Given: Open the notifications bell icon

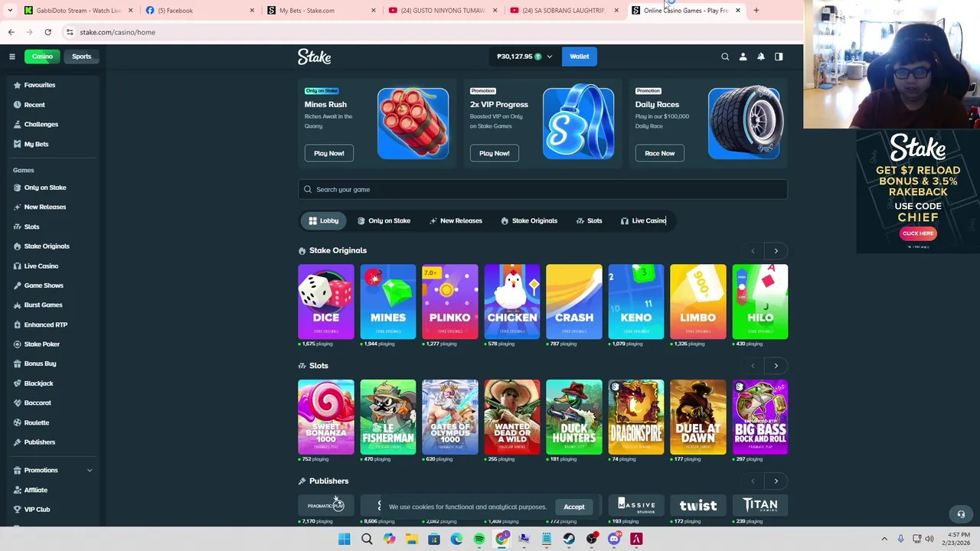Looking at the screenshot, I should click(x=761, y=57).
